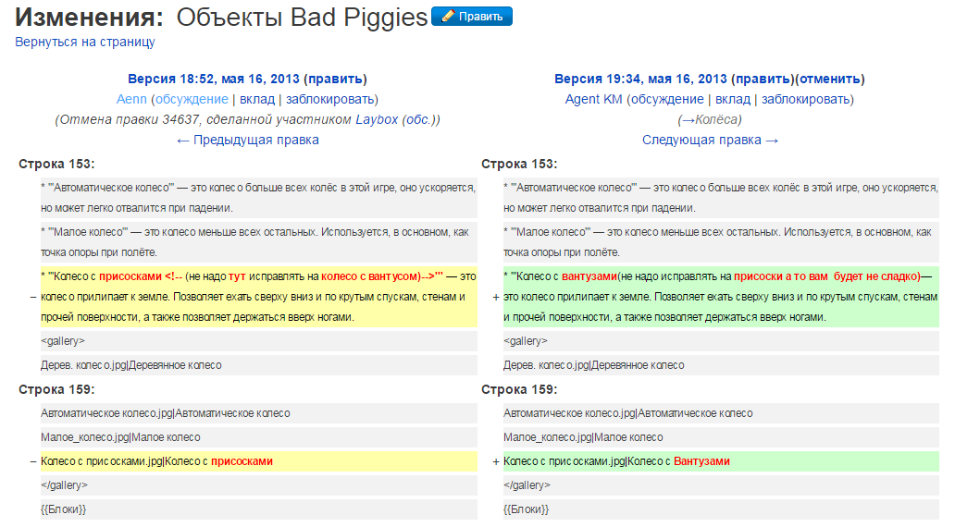Screen dimensions: 980x527
Task: Follow the "Вернуться на страницу" link
Action: (84, 42)
